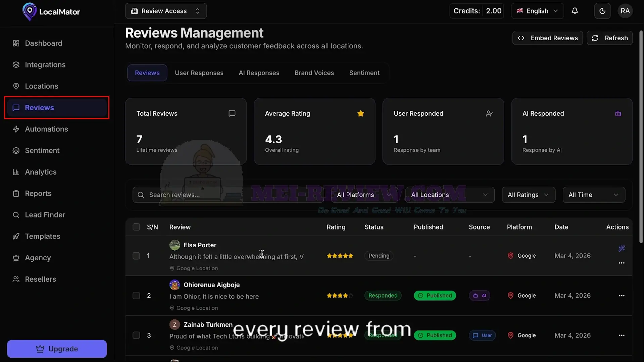Open more actions for Ohiorenua Aigboje review
Image resolution: width=644 pixels, height=362 pixels.
pyautogui.click(x=622, y=296)
